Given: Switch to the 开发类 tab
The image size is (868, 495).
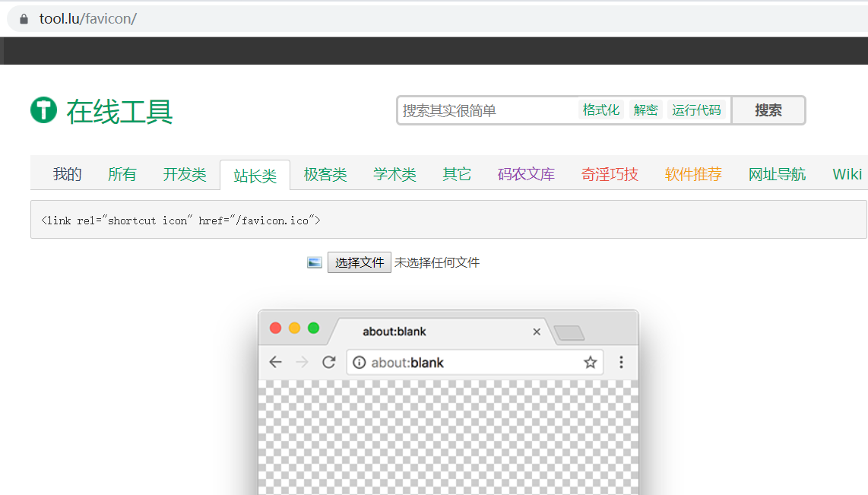Looking at the screenshot, I should point(184,173).
